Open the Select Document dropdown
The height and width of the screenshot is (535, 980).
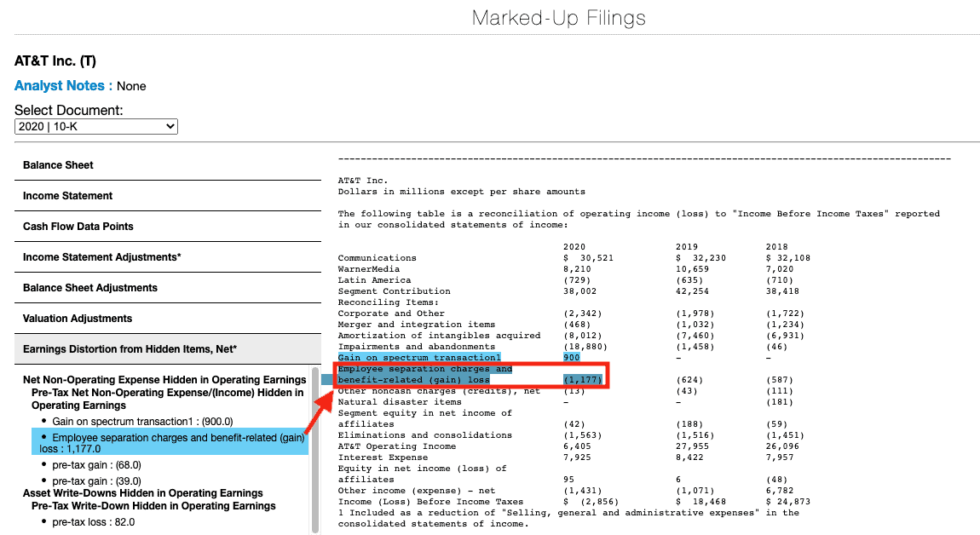coord(96,126)
